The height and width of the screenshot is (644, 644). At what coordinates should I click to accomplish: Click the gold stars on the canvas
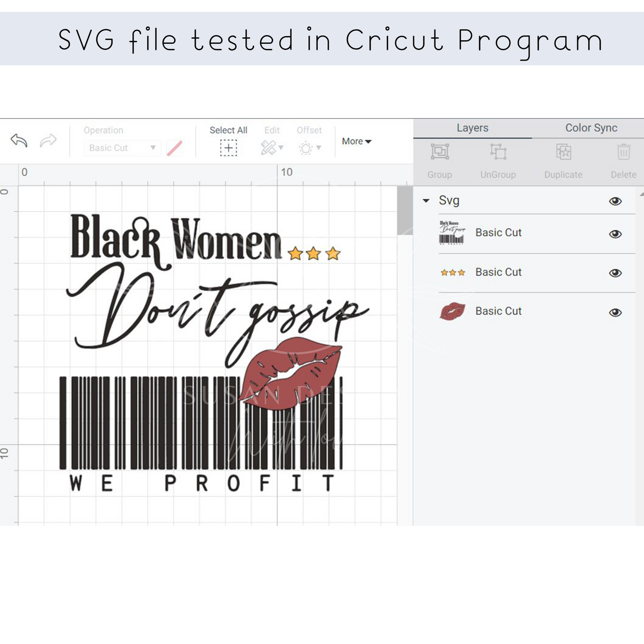tap(314, 254)
